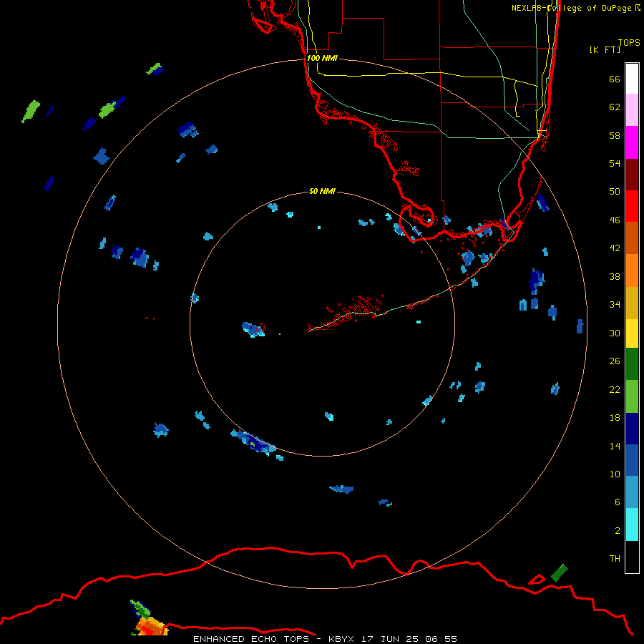The height and width of the screenshot is (644, 644).
Task: Click the "30" legend value
Action: point(615,333)
